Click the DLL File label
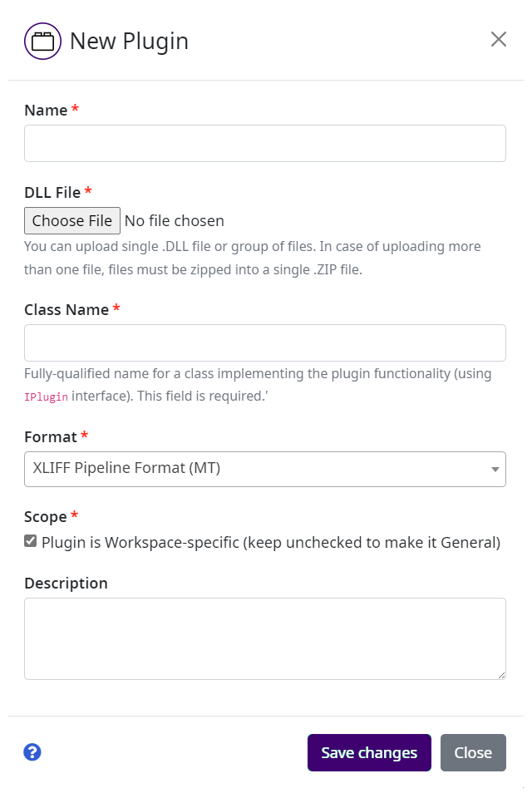The width and height of the screenshot is (532, 798). [x=52, y=193]
